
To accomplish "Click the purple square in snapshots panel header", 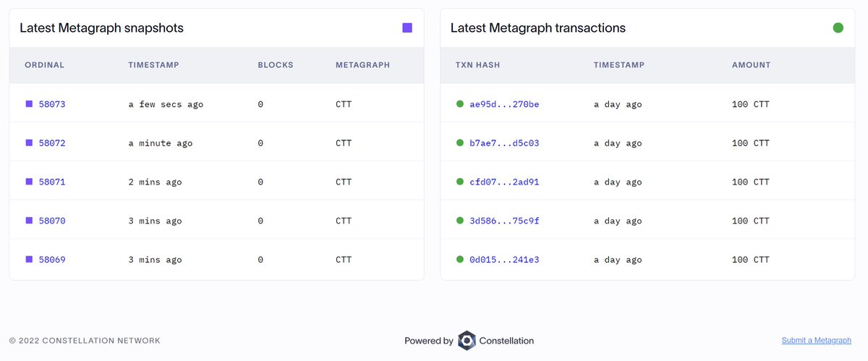I will [x=407, y=28].
